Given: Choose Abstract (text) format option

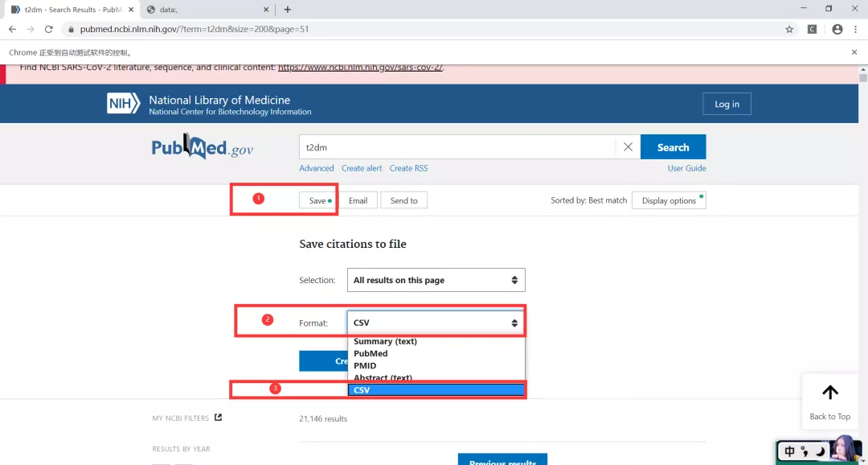Looking at the screenshot, I should 436,377.
